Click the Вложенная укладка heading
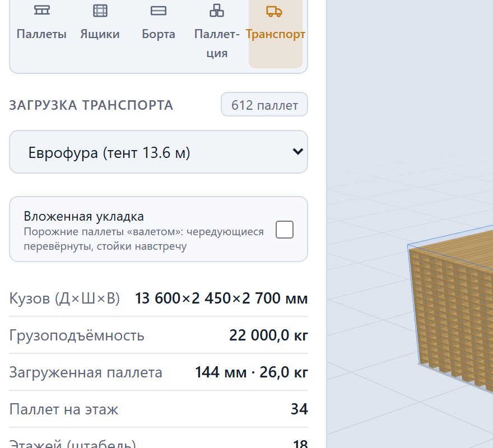 (83, 216)
